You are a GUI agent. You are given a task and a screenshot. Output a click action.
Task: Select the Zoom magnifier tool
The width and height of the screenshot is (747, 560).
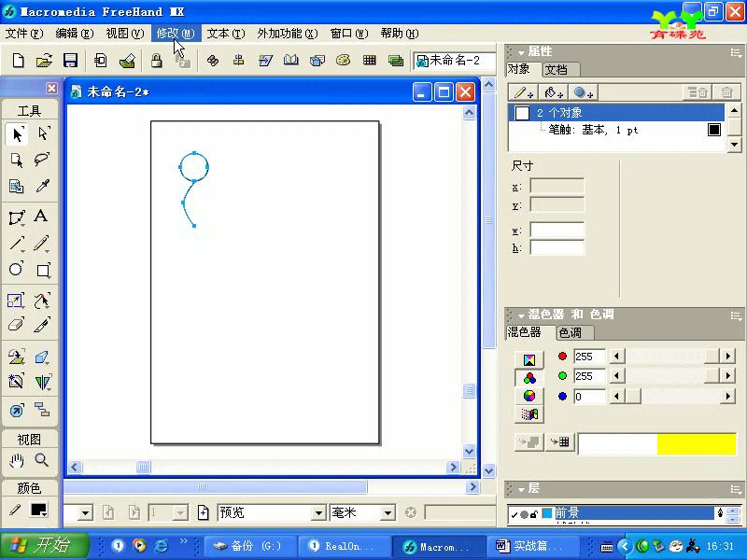tap(42, 460)
